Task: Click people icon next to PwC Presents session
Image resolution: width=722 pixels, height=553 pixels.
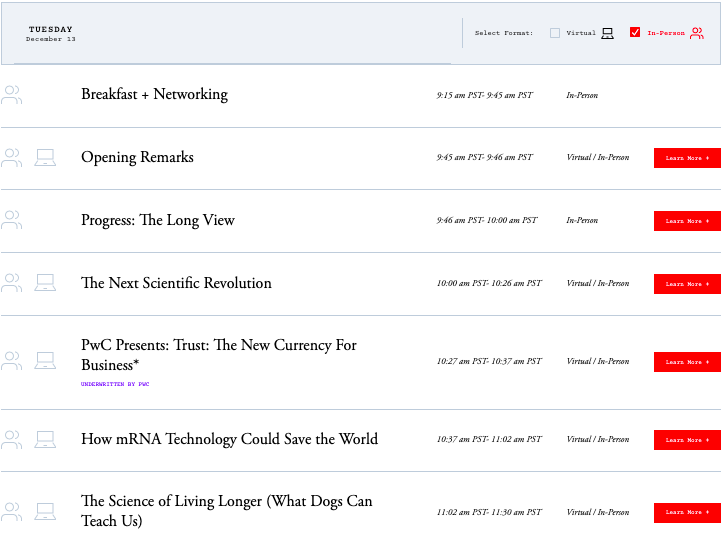Action: pyautogui.click(x=11, y=361)
